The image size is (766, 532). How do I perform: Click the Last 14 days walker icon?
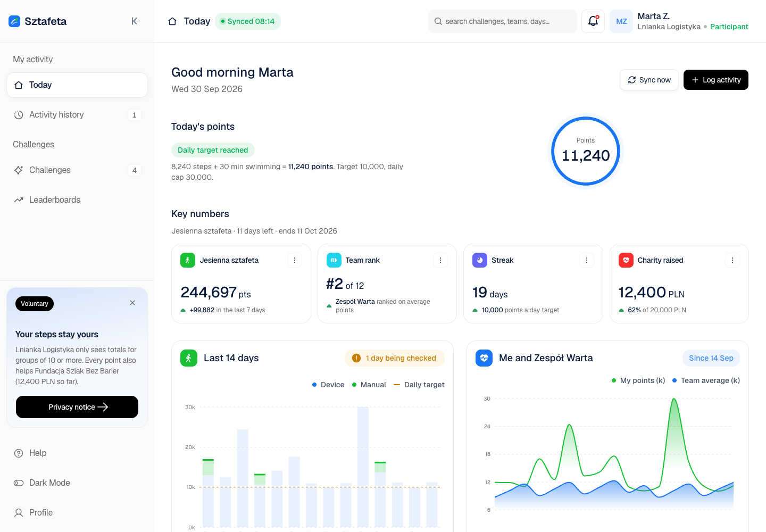(189, 358)
